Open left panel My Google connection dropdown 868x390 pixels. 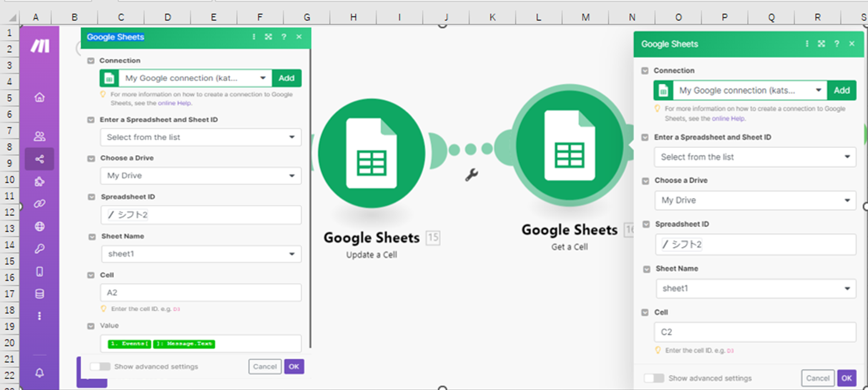[195, 78]
